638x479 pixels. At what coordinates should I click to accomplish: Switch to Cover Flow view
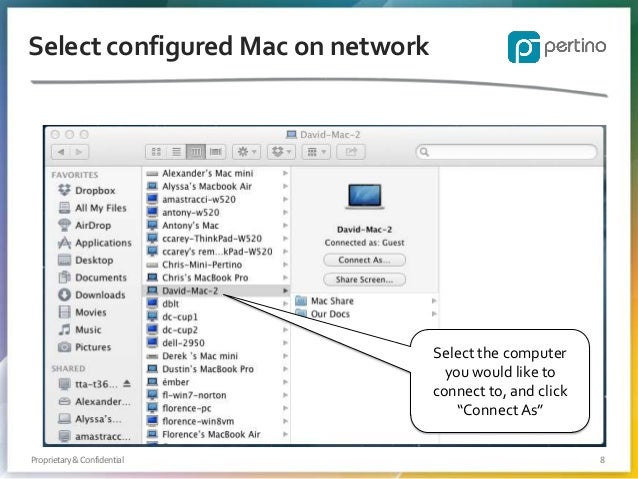pos(216,152)
